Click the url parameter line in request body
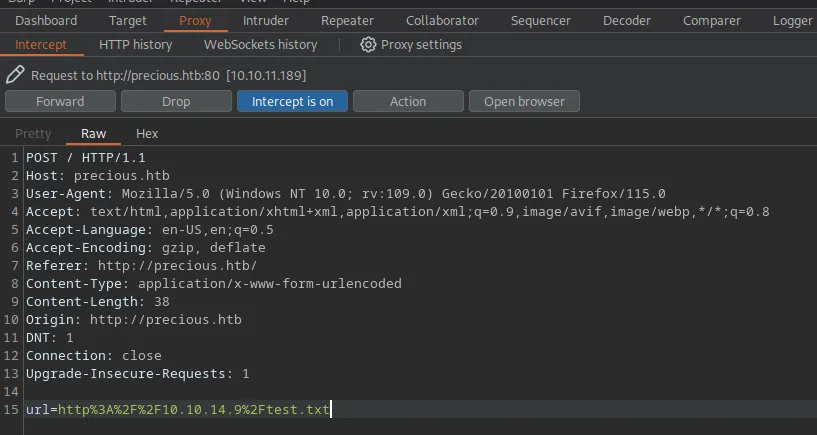 pos(178,410)
